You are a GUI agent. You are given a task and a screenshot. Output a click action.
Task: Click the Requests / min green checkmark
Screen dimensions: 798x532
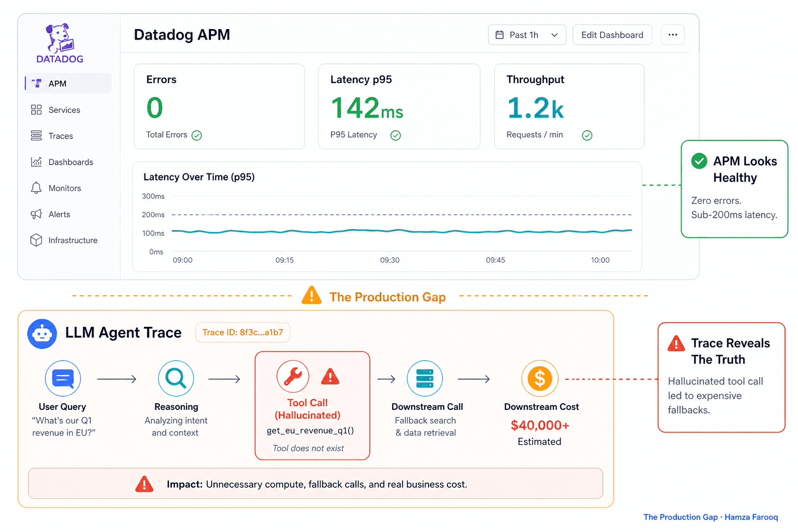[587, 136]
